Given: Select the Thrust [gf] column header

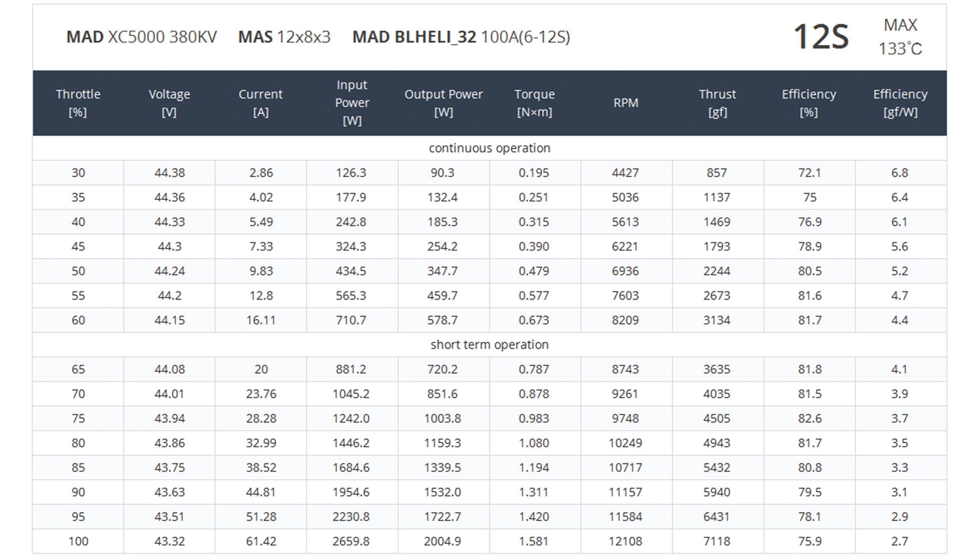Looking at the screenshot, I should (x=717, y=103).
